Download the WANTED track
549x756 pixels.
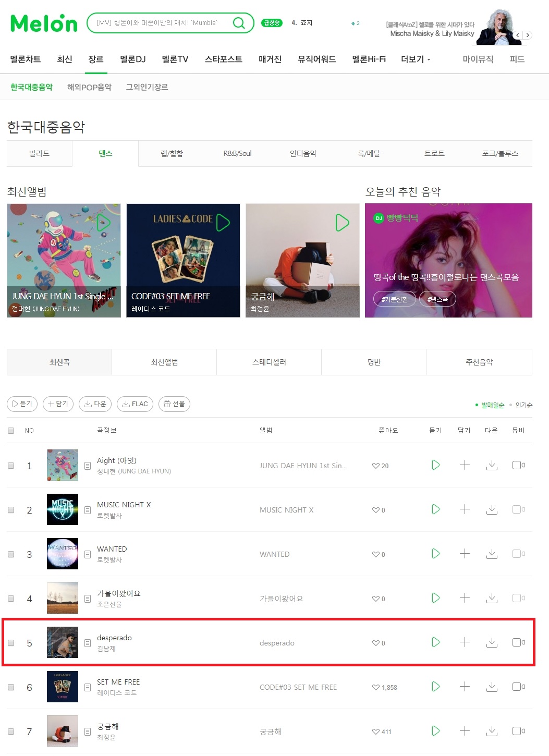(x=492, y=554)
